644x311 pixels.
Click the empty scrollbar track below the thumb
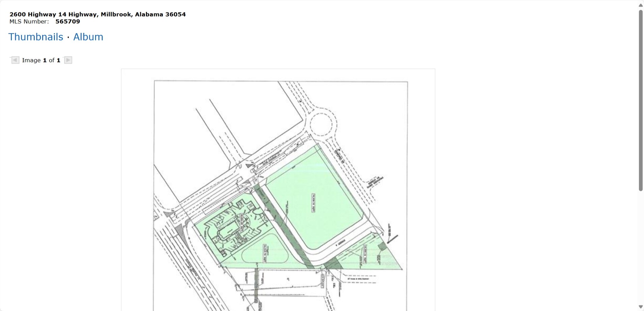(641, 250)
